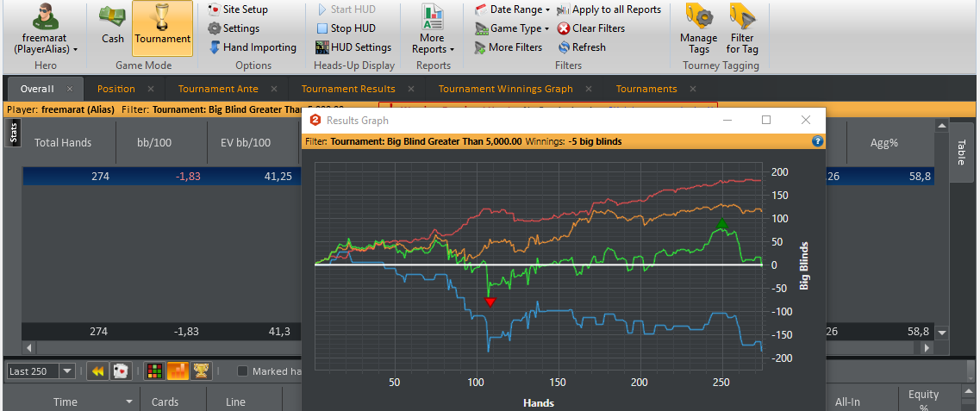980x411 pixels.
Task: Click the Results Graph window title icon
Action: 315,120
